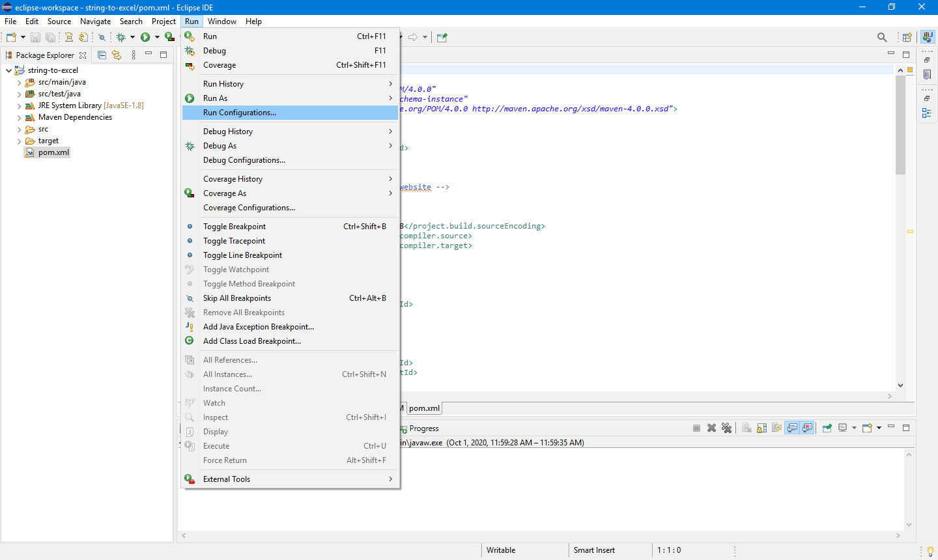Open the Project menu
The image size is (938, 560).
point(163,21)
